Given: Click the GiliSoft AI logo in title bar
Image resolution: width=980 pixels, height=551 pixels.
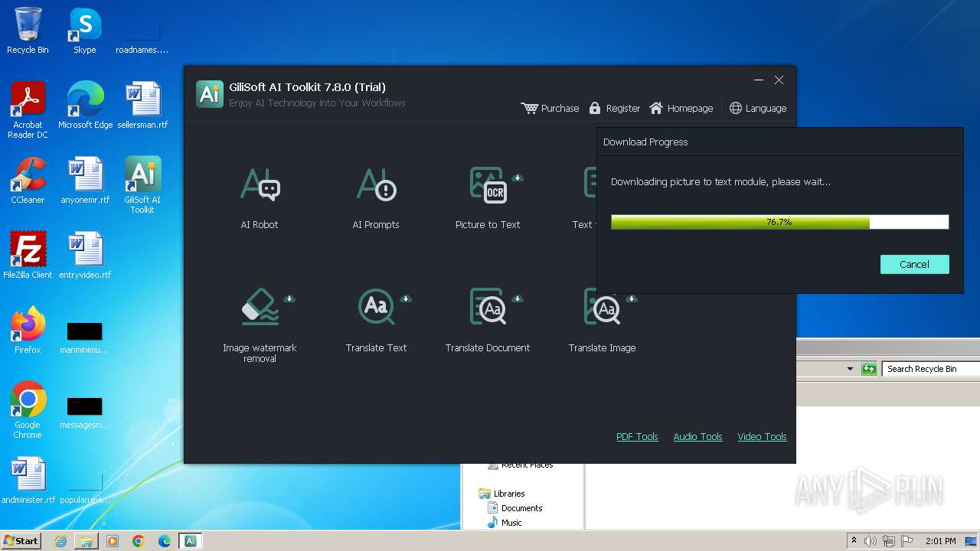Looking at the screenshot, I should point(210,93).
